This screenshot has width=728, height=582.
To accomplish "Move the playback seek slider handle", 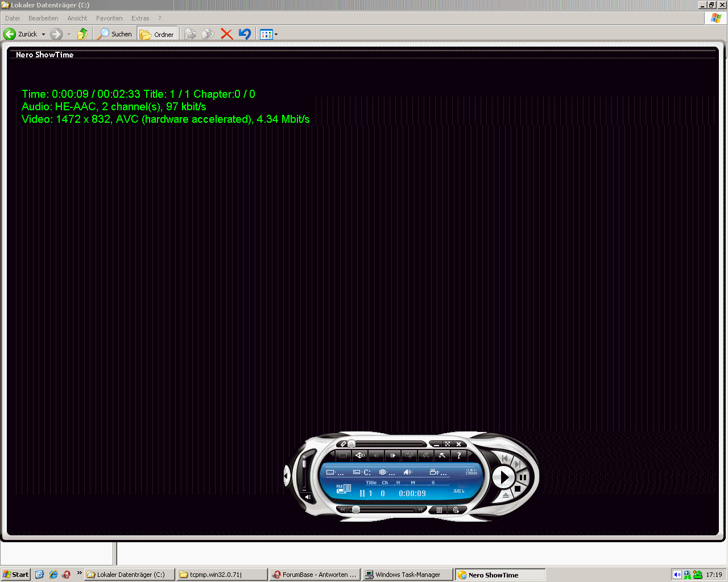I will (356, 510).
